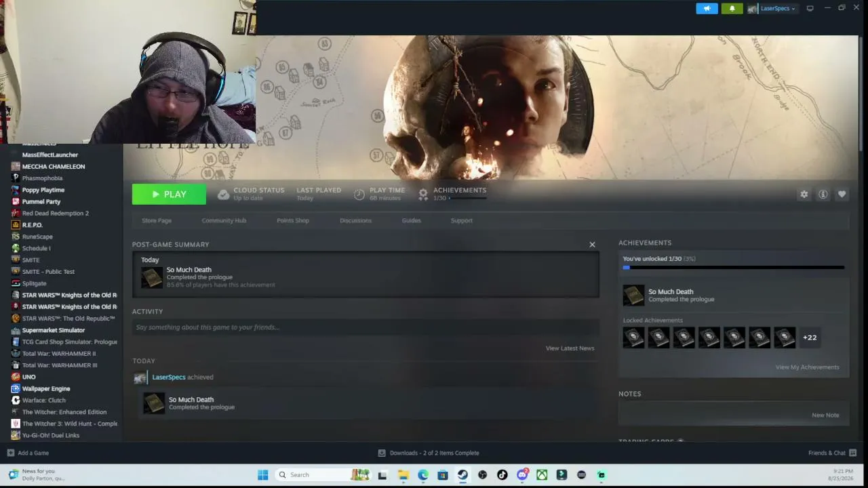Open the Discussions tab
Screen dimensions: 868x488
click(355, 220)
